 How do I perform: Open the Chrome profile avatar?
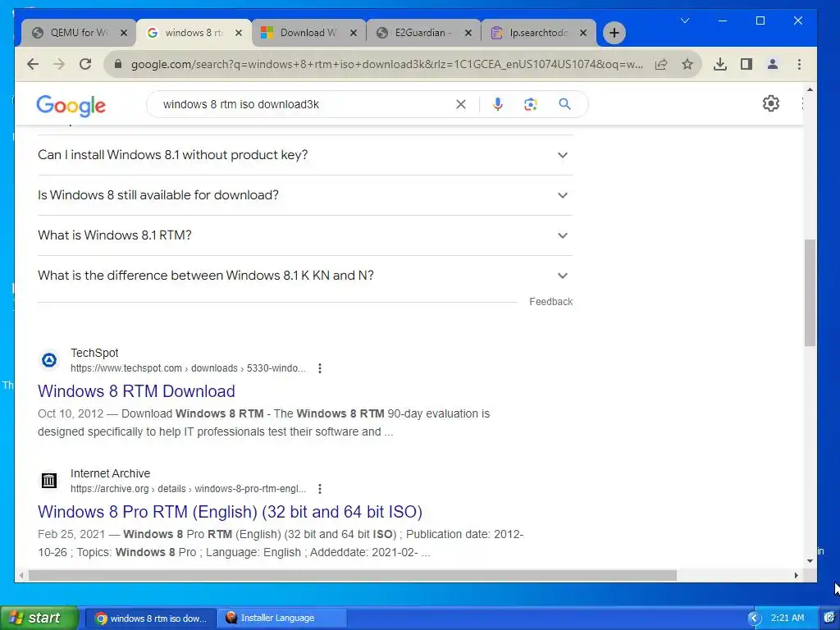click(x=773, y=64)
